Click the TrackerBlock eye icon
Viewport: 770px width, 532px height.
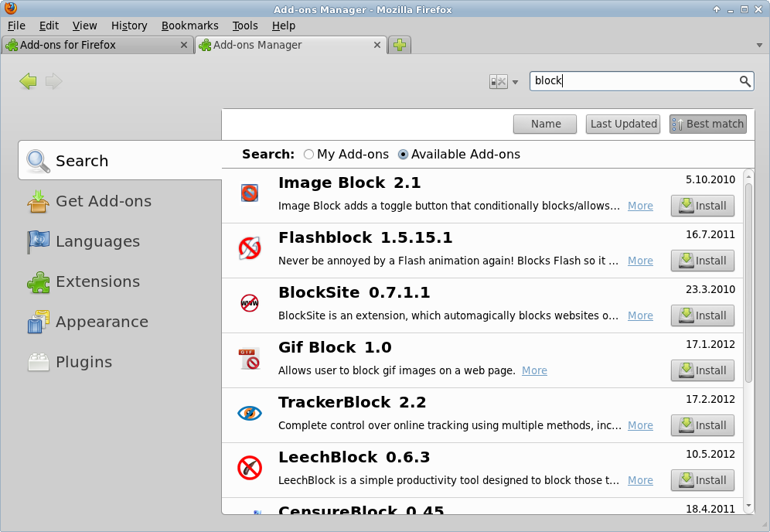[x=250, y=413]
